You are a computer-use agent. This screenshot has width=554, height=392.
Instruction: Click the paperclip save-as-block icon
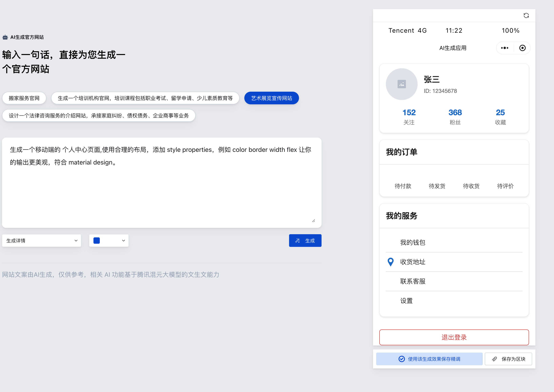tap(494, 359)
